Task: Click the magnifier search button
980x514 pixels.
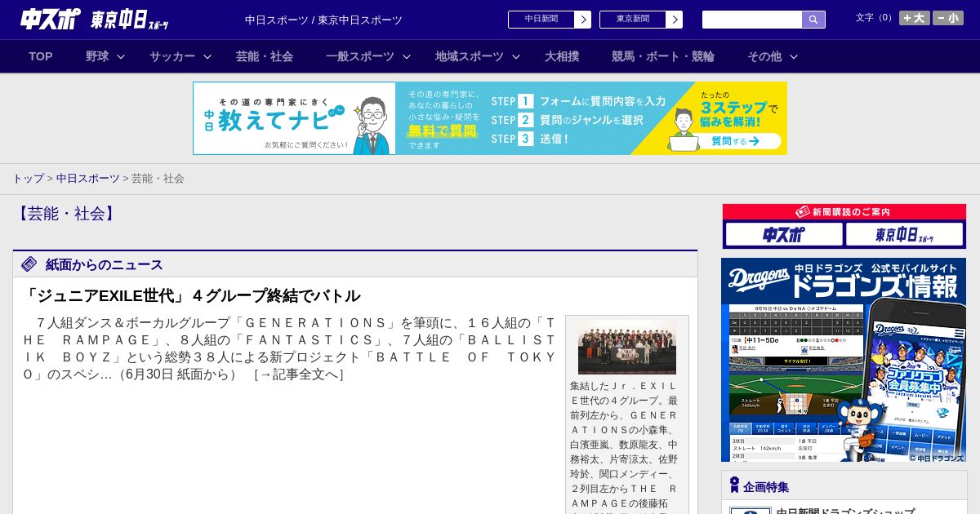Action: coord(813,20)
